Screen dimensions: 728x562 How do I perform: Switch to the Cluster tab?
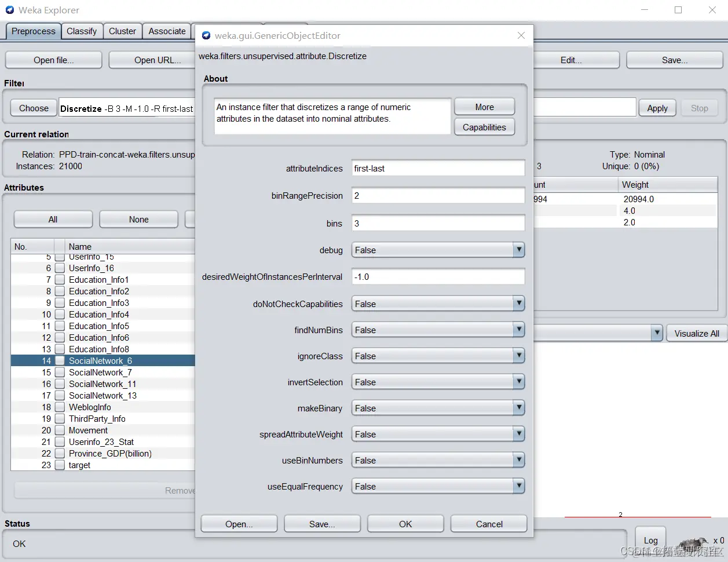pyautogui.click(x=122, y=31)
